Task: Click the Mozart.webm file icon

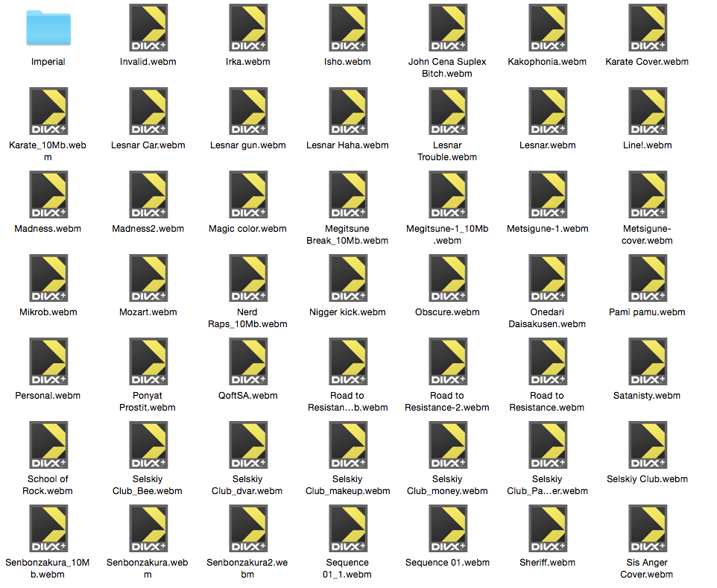Action: 148,278
